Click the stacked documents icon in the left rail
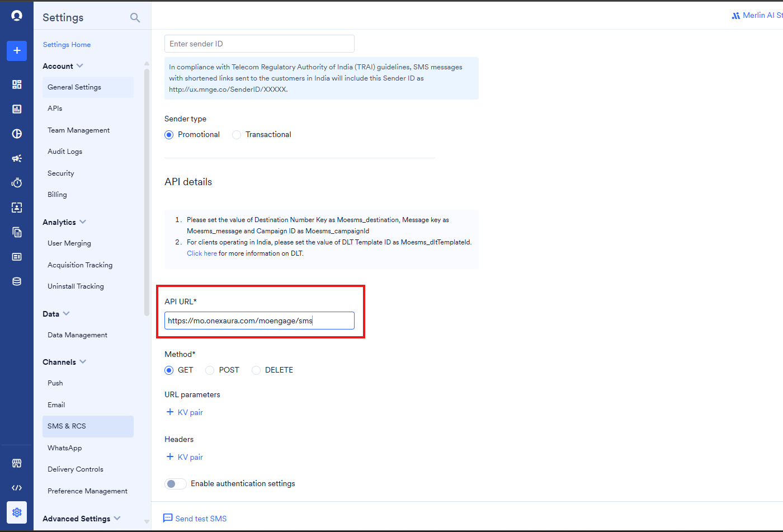Image resolution: width=783 pixels, height=532 pixels. pyautogui.click(x=17, y=232)
